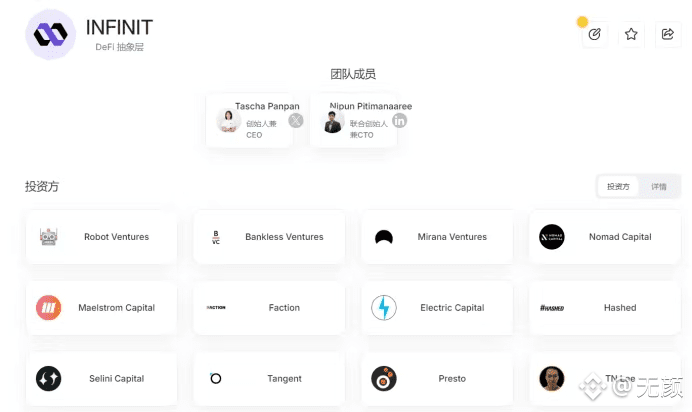692x412 pixels.
Task: Open the Tangent investor card
Action: coord(269,378)
